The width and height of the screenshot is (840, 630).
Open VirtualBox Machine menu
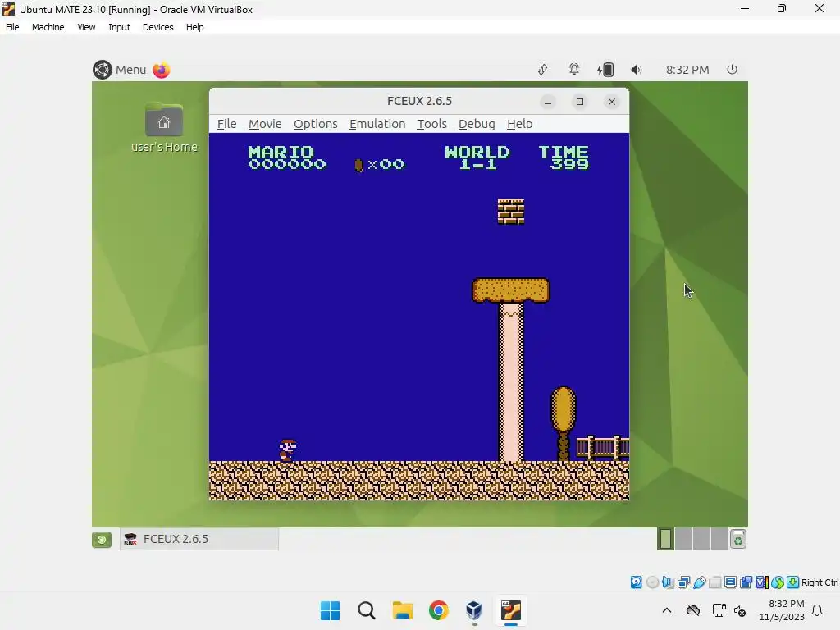click(48, 27)
